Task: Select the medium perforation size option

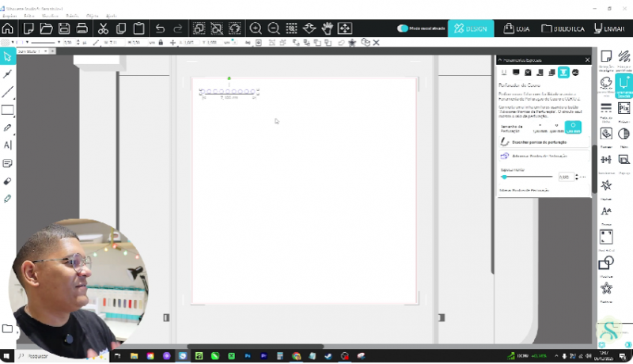Action: [556, 127]
